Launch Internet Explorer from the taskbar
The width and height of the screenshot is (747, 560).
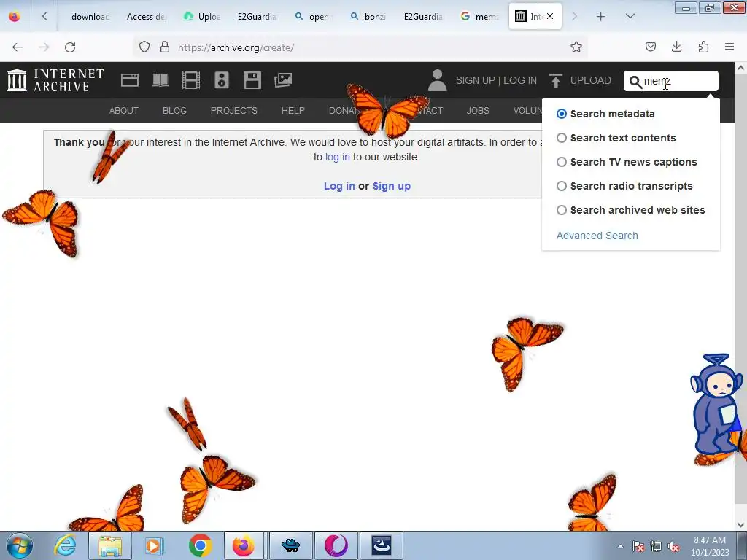coord(65,545)
